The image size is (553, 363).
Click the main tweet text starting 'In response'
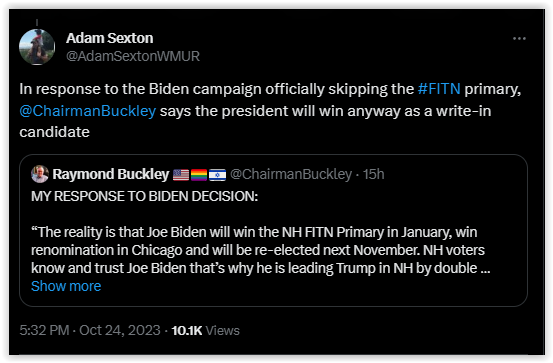[x=270, y=110]
